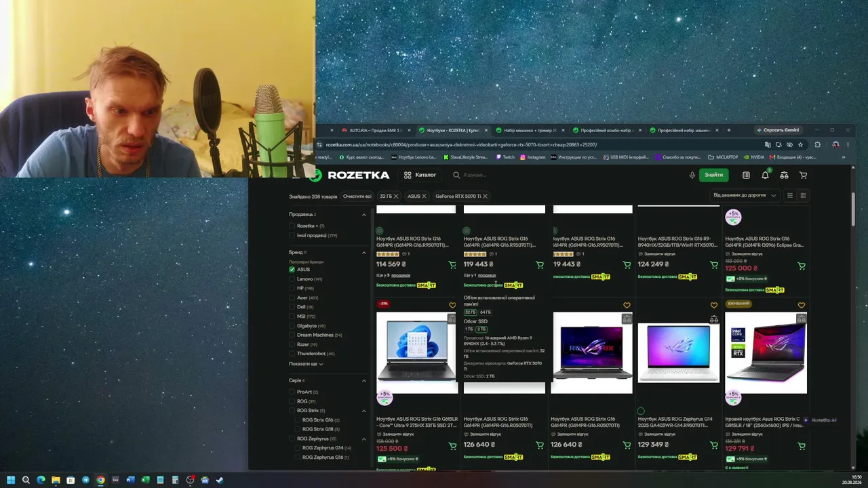
Task: Open Windows taskbar search
Action: (x=26, y=480)
